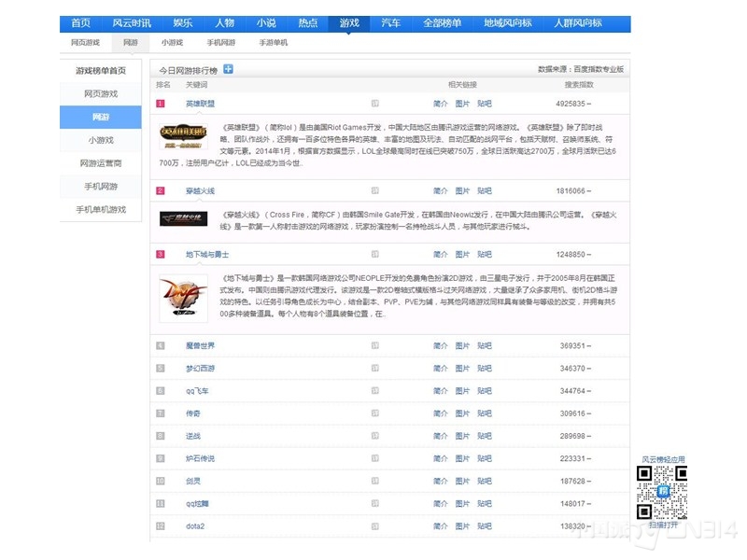Viewport: 747px width, 560px height.
Task: Click search index 4925835 value
Action: (x=571, y=104)
